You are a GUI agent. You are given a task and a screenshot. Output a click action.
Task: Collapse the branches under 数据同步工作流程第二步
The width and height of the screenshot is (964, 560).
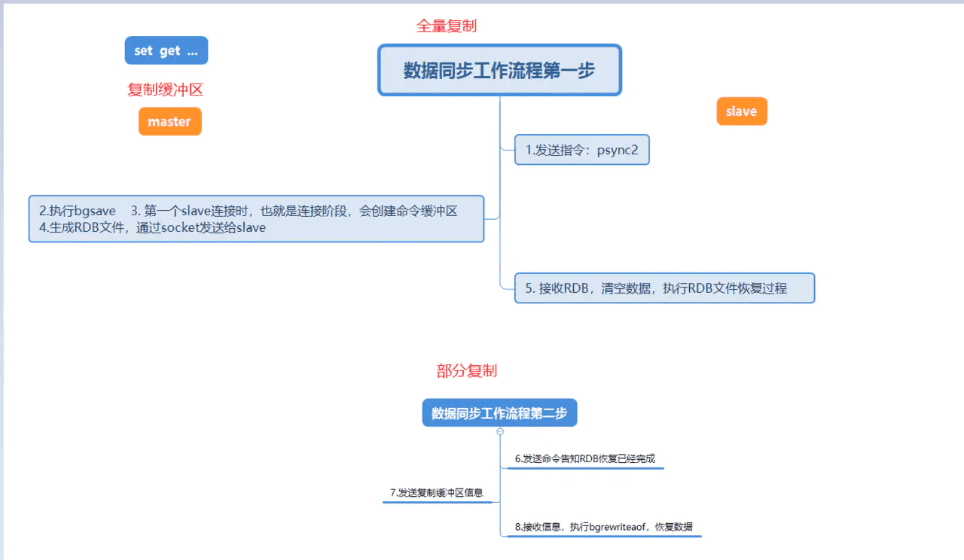click(499, 431)
